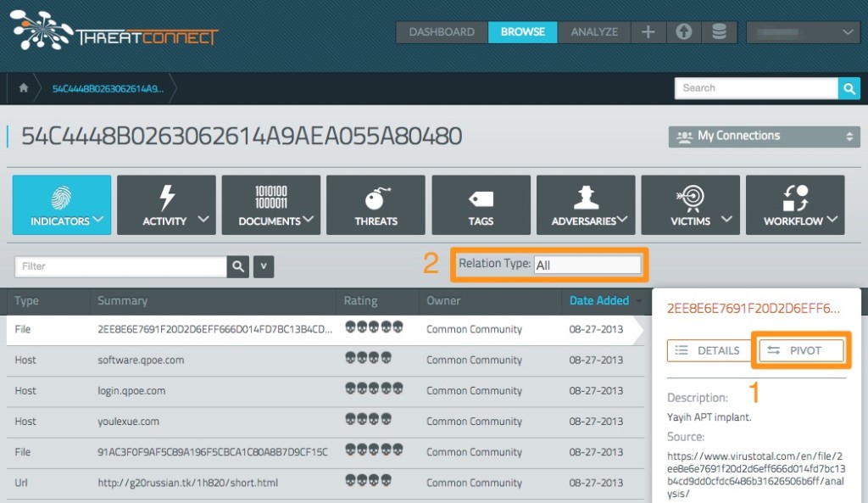
Task: Click the skull rating for youlexue.com
Action: point(368,419)
